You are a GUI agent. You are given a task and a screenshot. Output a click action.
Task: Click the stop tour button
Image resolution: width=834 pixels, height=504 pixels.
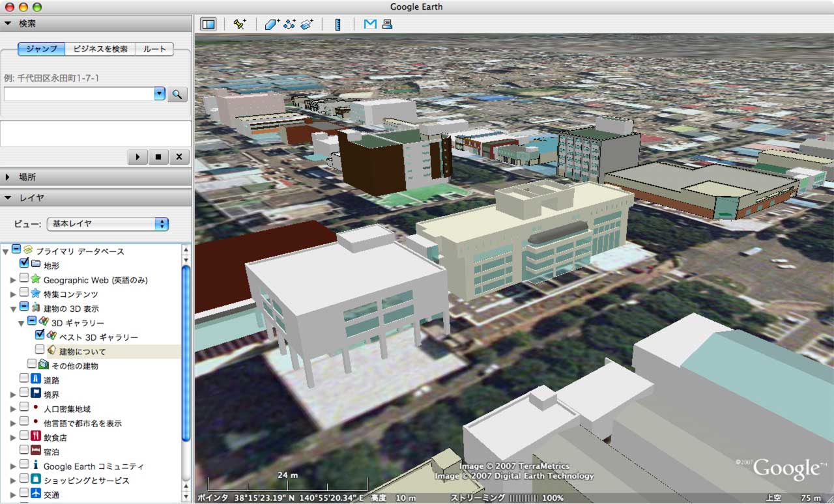[158, 157]
